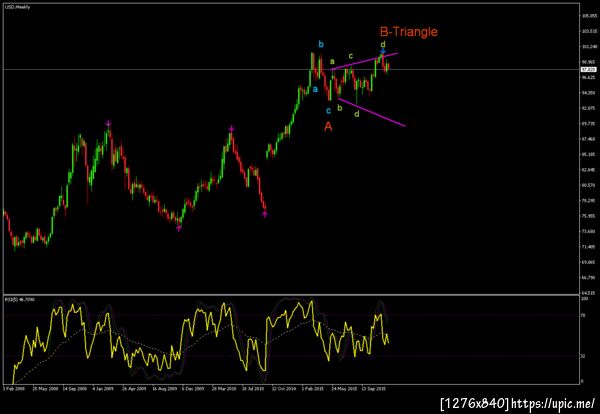Click the orange B-Triangle annotation label
Viewport: 600px width, 414px height.
pyautogui.click(x=409, y=31)
